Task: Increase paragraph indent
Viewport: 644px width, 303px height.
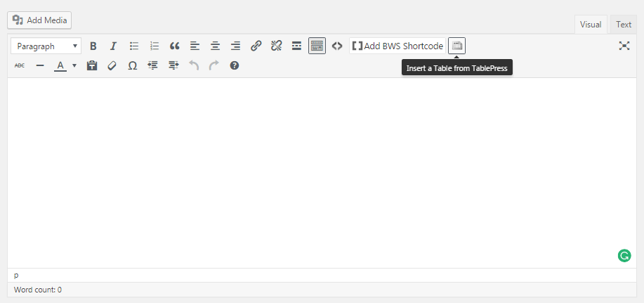Action: (x=173, y=65)
